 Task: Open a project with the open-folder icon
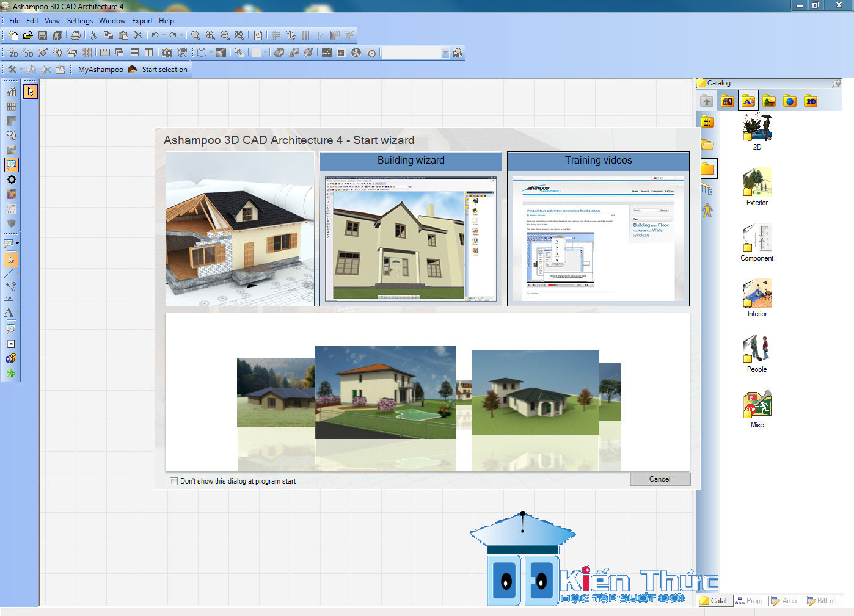point(28,35)
